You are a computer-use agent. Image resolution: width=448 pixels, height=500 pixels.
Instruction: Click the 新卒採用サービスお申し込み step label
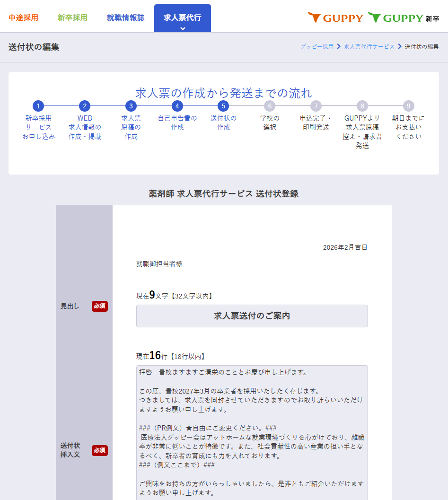point(38,127)
